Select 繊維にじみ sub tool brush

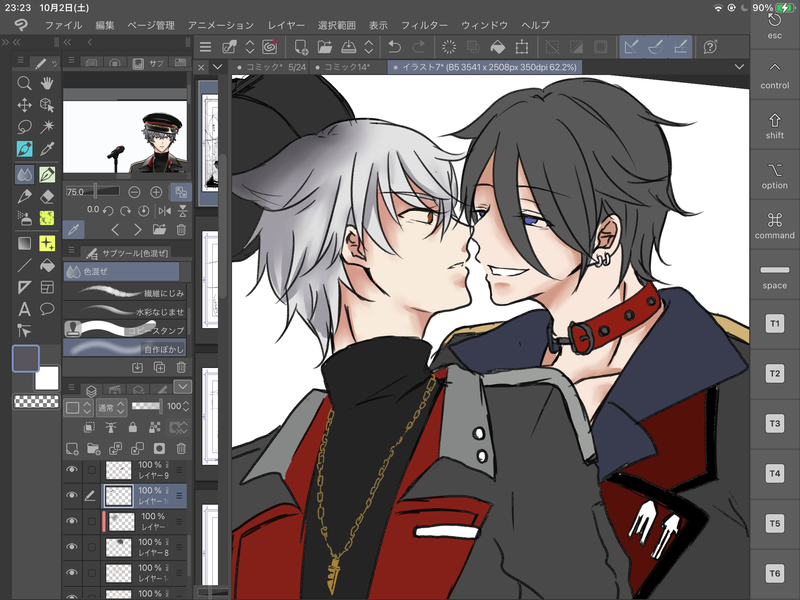coord(125,292)
